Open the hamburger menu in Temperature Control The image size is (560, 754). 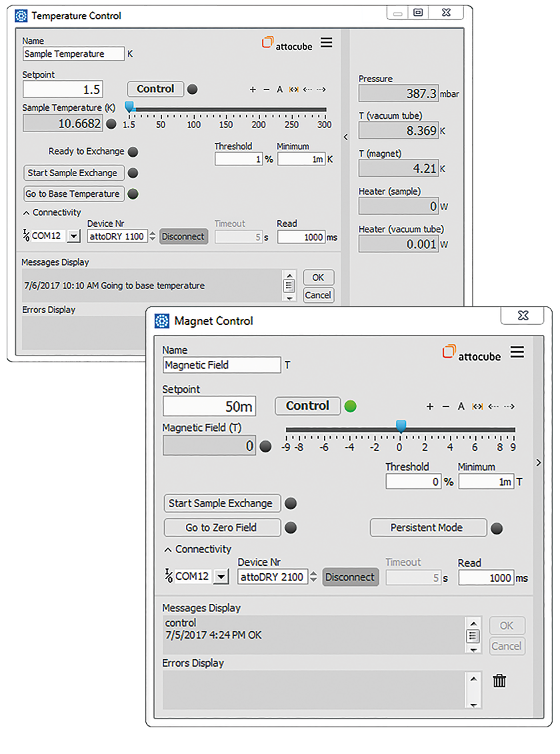[327, 43]
